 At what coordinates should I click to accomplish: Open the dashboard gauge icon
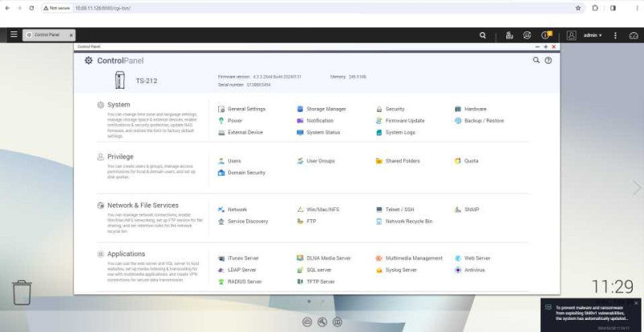coord(634,35)
